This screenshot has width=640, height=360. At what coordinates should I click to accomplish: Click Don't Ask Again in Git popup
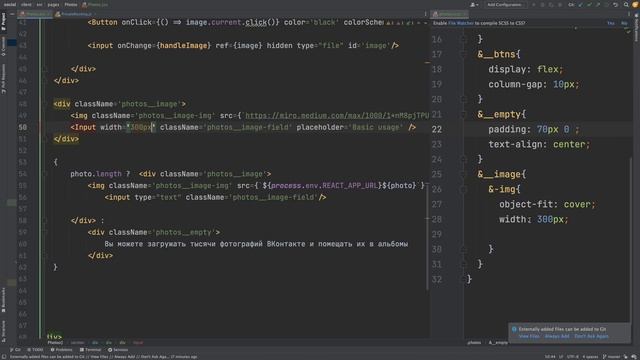[591, 336]
